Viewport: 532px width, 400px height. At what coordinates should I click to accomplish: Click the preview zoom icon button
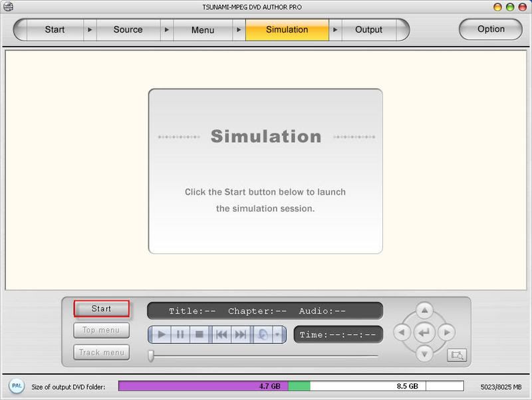tap(457, 355)
